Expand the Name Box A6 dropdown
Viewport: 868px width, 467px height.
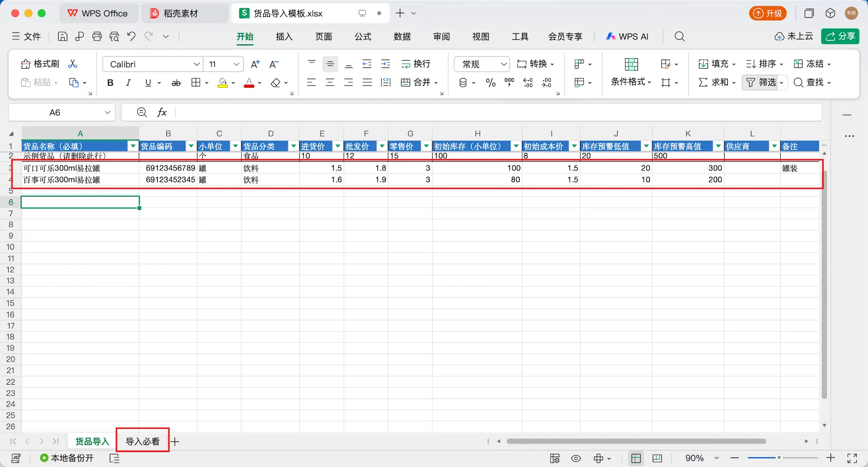coord(108,112)
